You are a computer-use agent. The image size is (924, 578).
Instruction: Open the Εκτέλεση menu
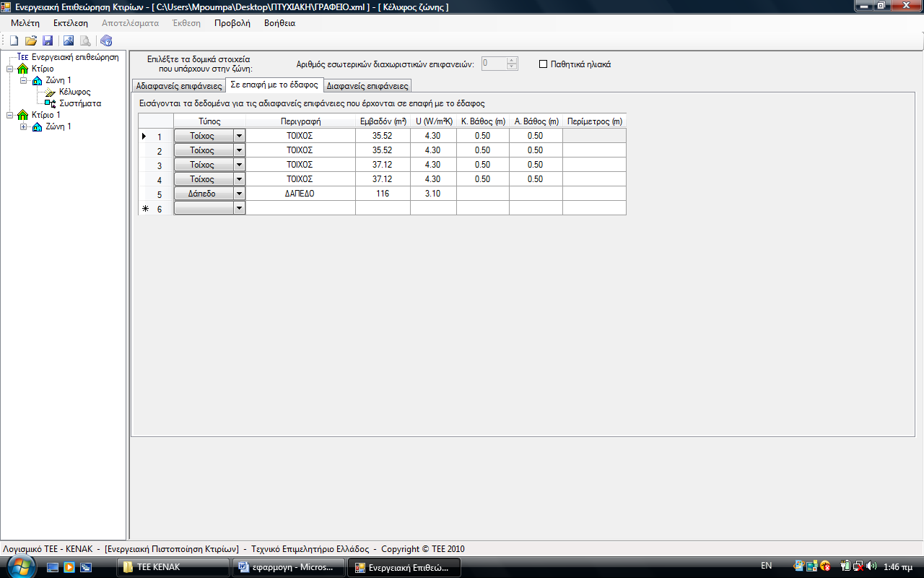(71, 22)
